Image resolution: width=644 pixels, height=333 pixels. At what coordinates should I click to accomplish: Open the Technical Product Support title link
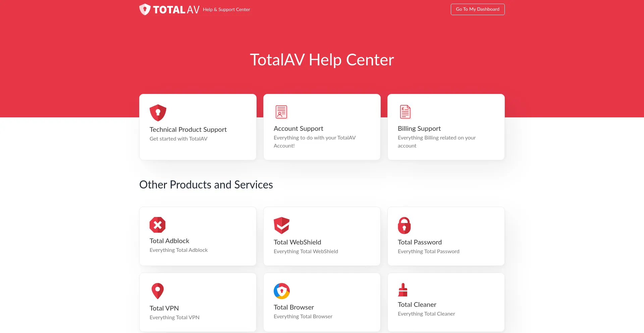[188, 129]
